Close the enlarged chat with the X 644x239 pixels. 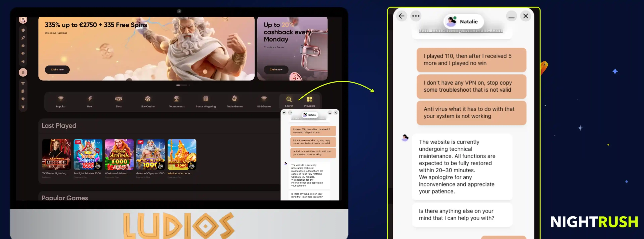pos(526,16)
